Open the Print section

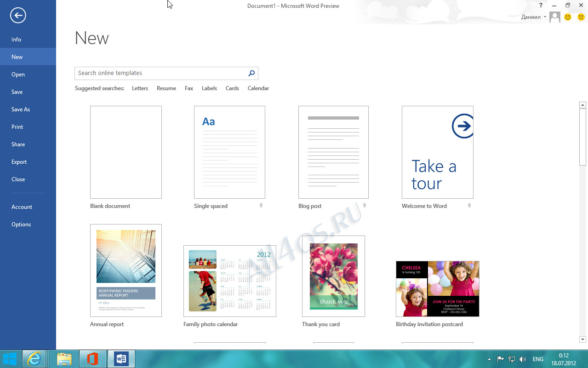28,127
